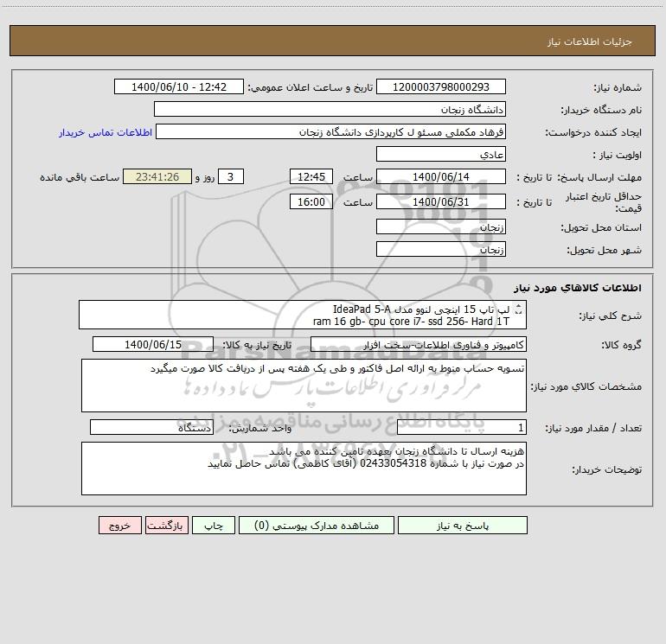
Task: Click the label نام دستگاه خریدار
Action: pos(601,110)
